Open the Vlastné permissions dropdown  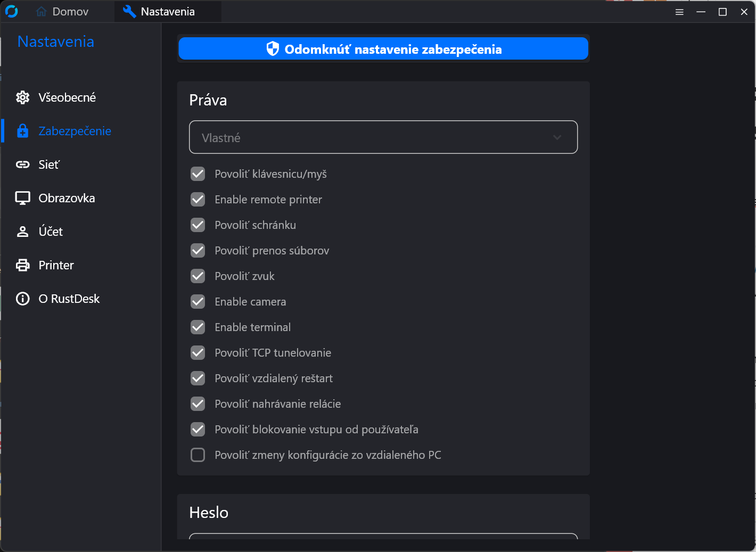coord(383,137)
